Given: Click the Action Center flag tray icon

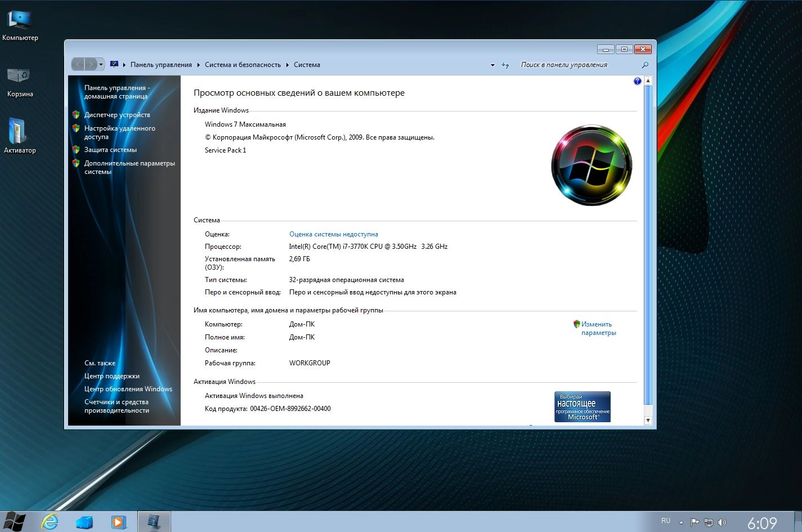Looking at the screenshot, I should click(x=695, y=522).
